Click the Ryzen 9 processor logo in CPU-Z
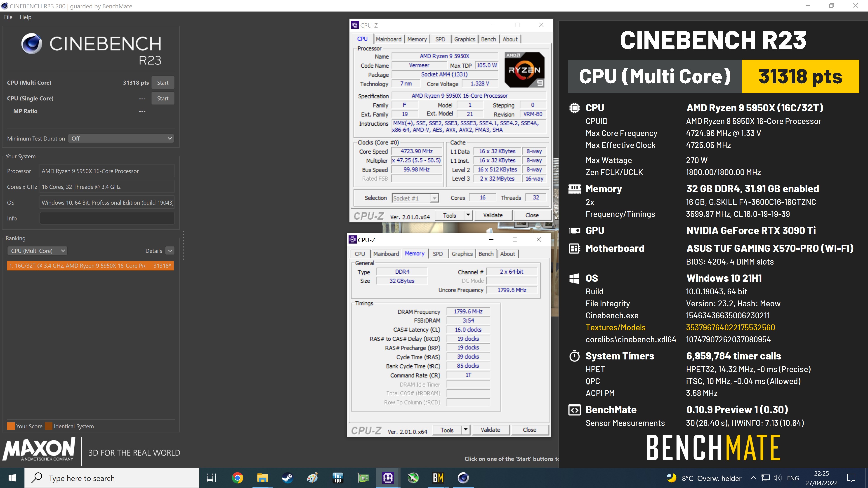The image size is (868, 488). [524, 70]
